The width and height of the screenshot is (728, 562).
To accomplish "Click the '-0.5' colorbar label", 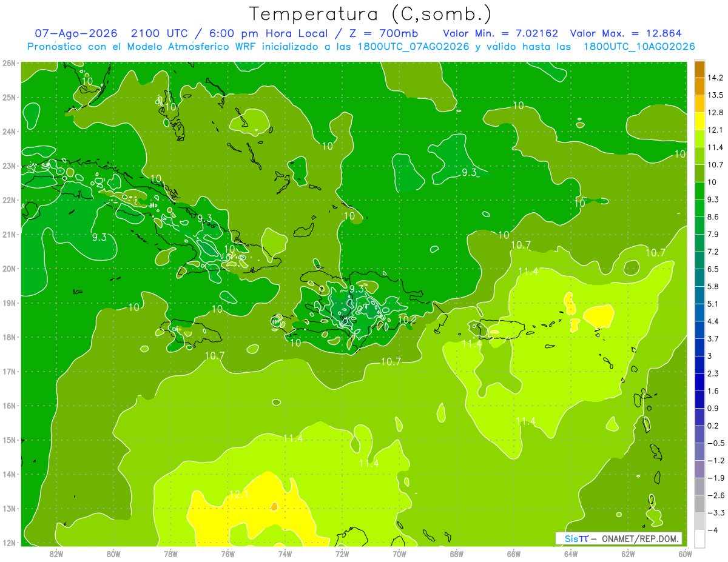I will 716,443.
